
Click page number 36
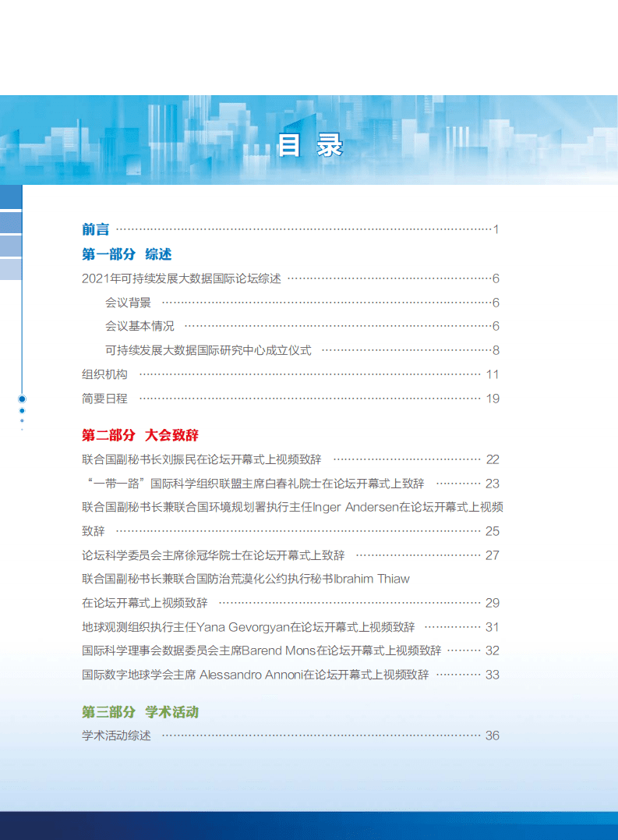click(493, 736)
